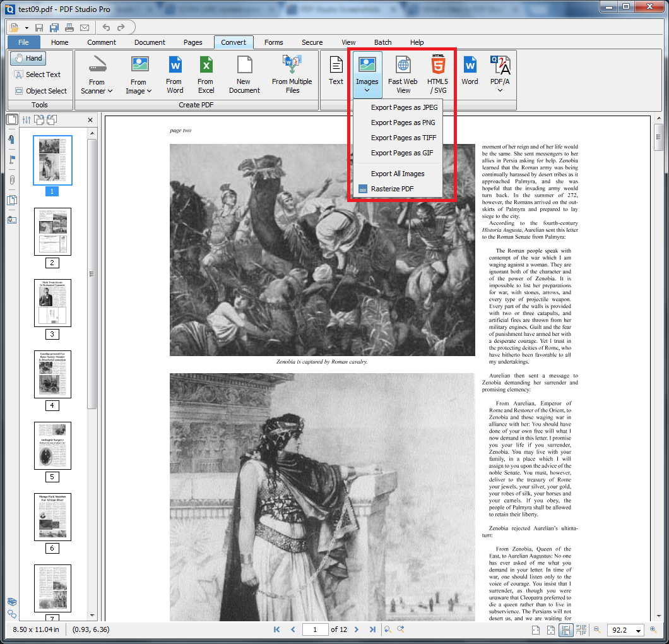Switch to the Object Select tool

pos(41,91)
